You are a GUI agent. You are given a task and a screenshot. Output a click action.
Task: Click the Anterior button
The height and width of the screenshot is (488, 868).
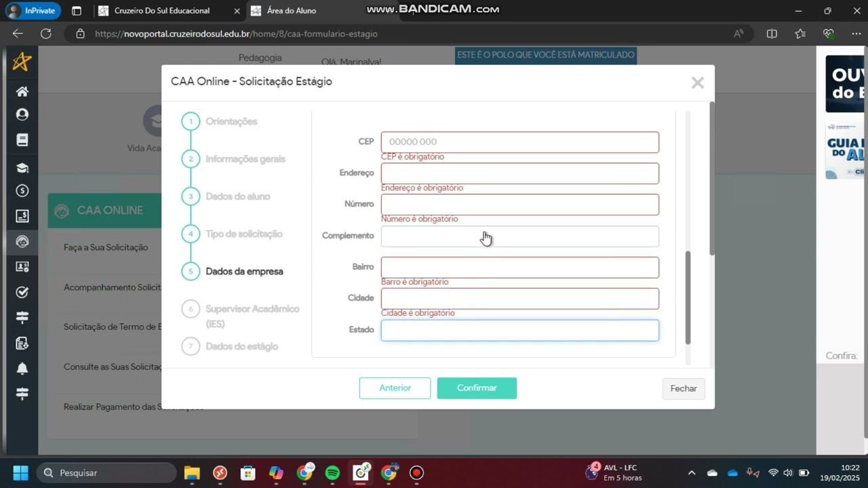coord(395,388)
